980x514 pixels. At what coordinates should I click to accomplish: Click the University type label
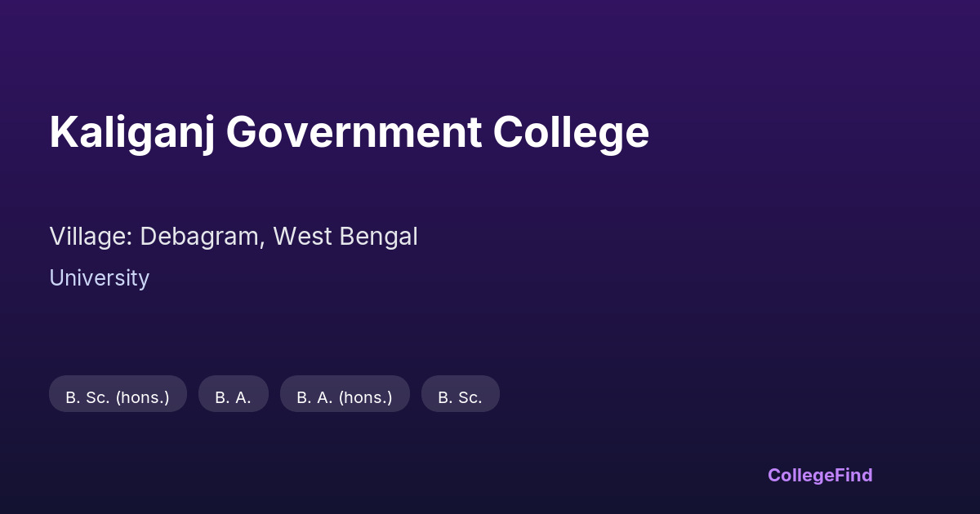(99, 278)
